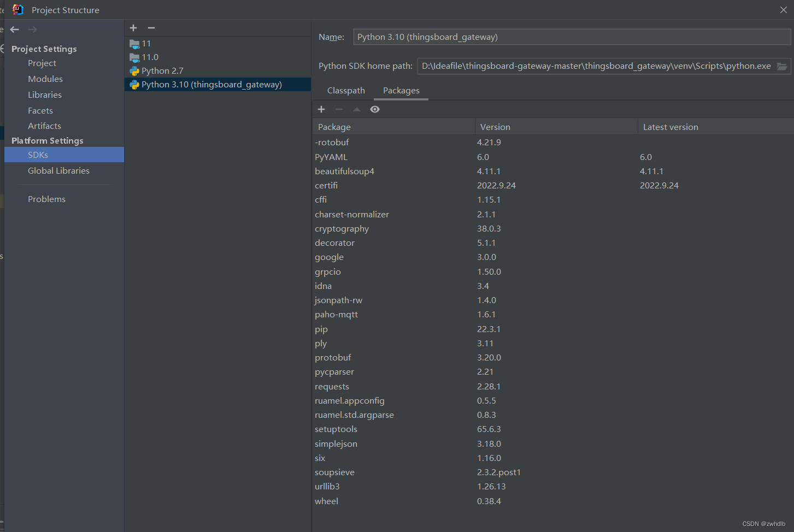Select Python 3.10 (thingsboard_gateway) SDK
The width and height of the screenshot is (794, 532).
click(217, 85)
